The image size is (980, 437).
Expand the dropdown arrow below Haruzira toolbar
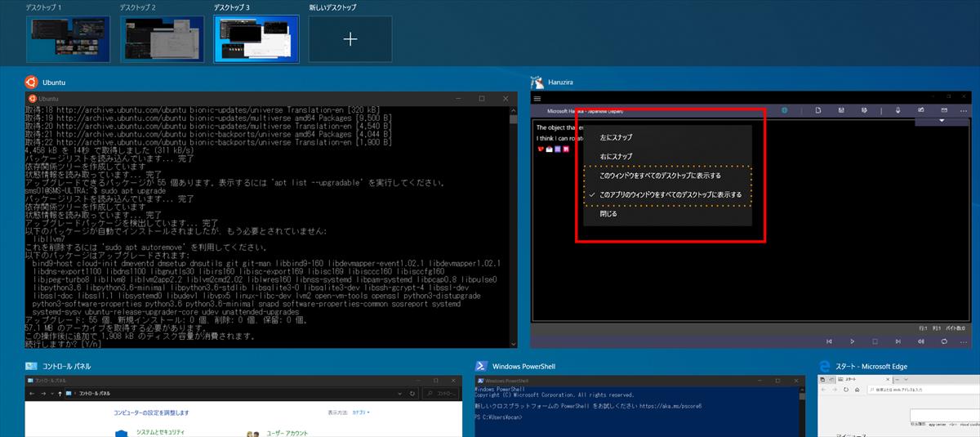point(942,121)
